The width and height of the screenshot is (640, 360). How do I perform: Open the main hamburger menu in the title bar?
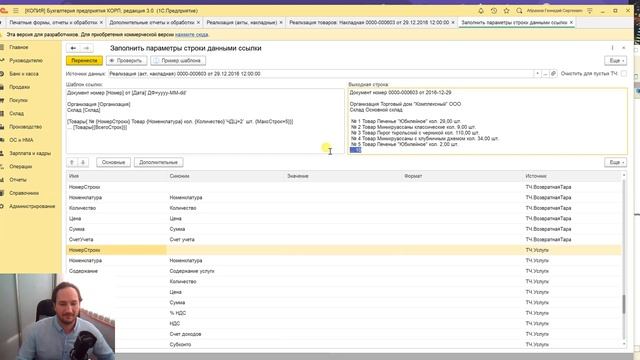16,11
